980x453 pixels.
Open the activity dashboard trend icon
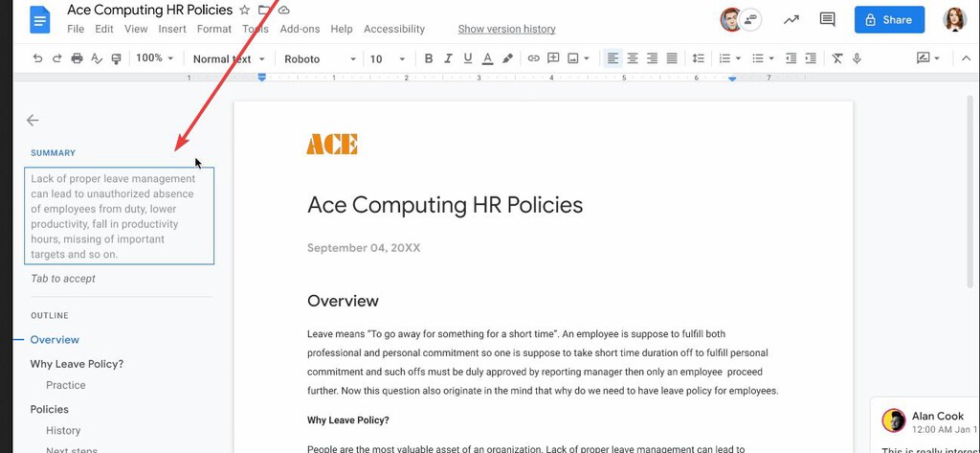click(791, 19)
